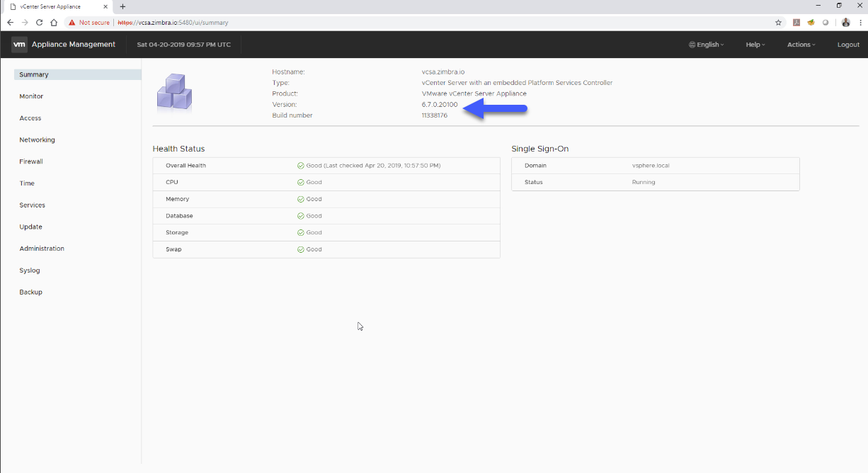Open the Syslog page

pos(30,270)
